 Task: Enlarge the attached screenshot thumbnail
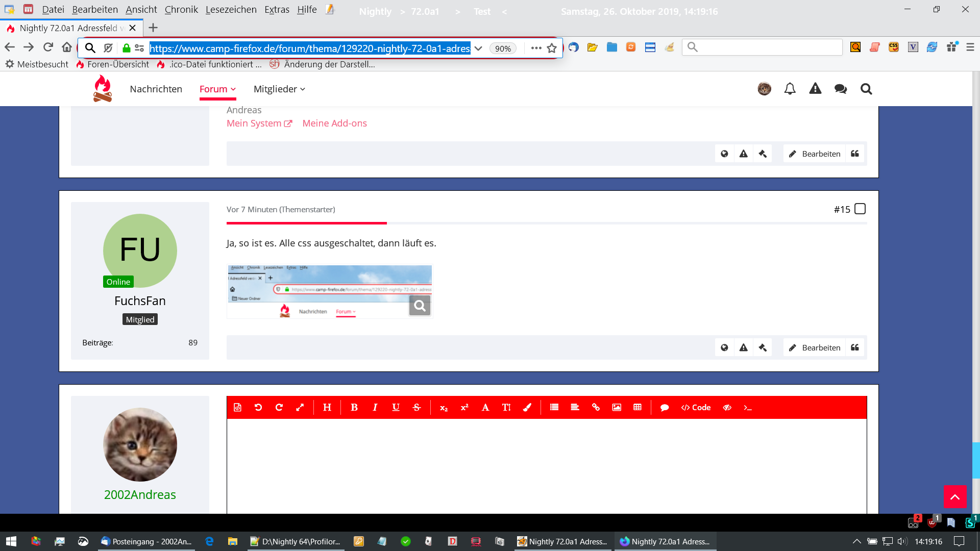click(420, 306)
